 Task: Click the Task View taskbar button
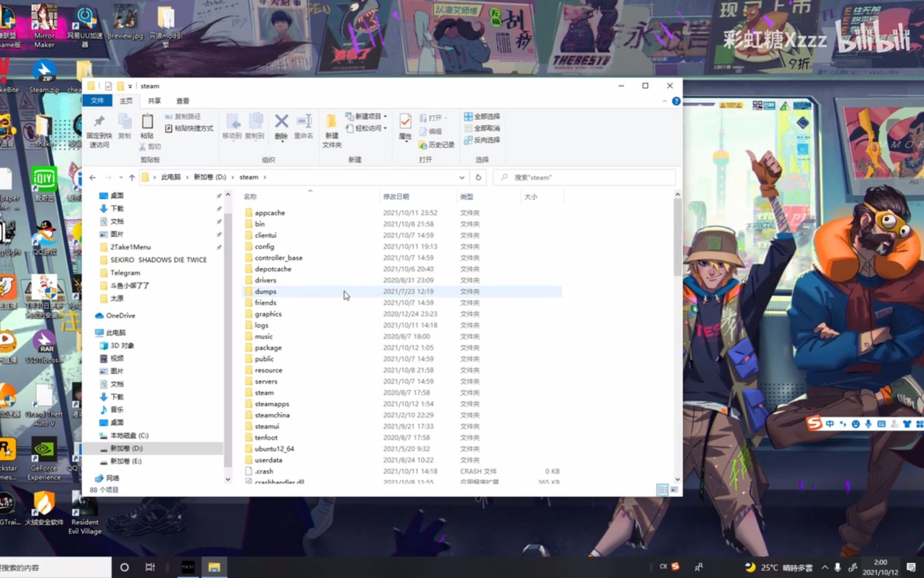coord(150,567)
